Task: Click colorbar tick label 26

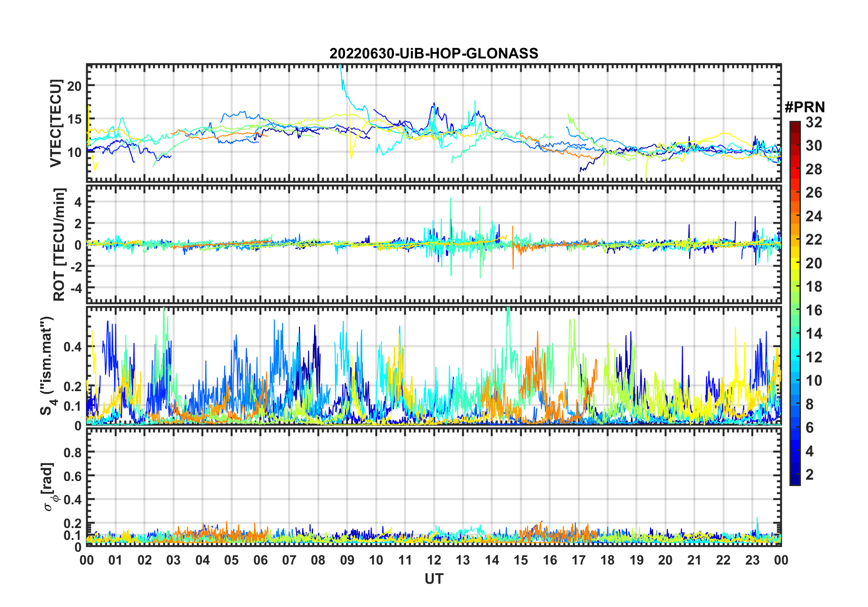Action: (814, 193)
